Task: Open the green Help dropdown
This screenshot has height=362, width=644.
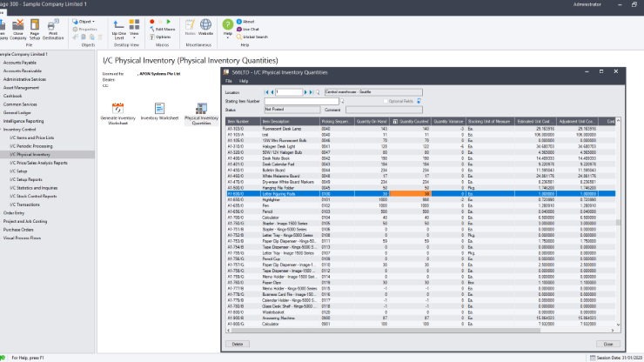Action: click(227, 28)
